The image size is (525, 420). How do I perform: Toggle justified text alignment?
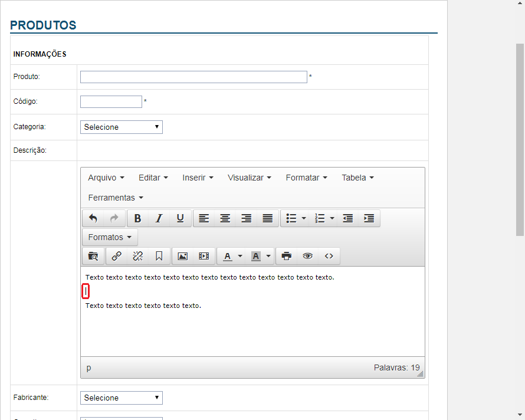[x=267, y=218]
